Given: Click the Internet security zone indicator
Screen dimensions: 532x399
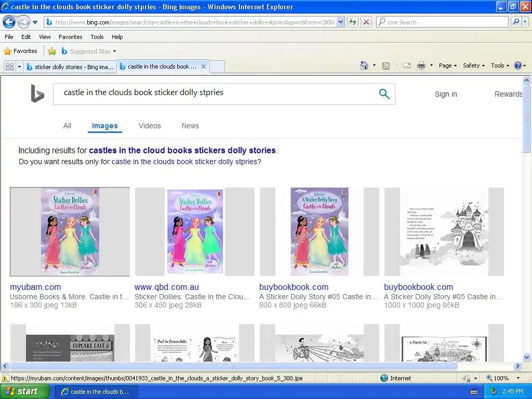Looking at the screenshot, I should [395, 378].
